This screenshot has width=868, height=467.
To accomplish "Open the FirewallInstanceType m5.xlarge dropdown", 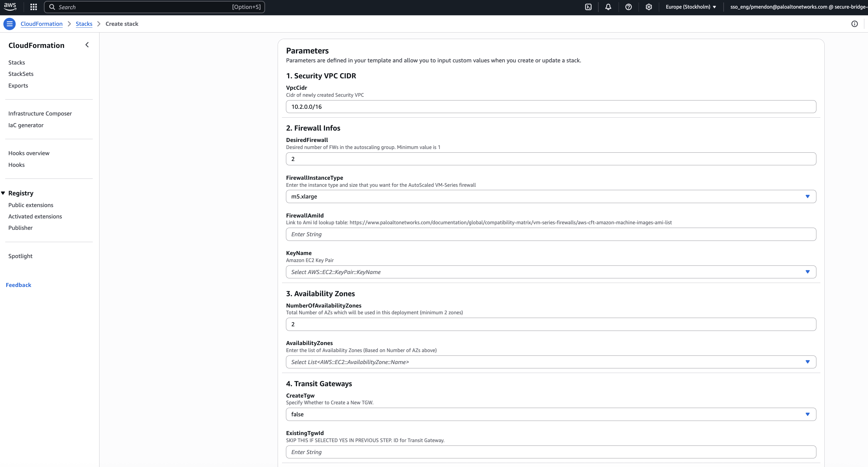I will tap(551, 196).
